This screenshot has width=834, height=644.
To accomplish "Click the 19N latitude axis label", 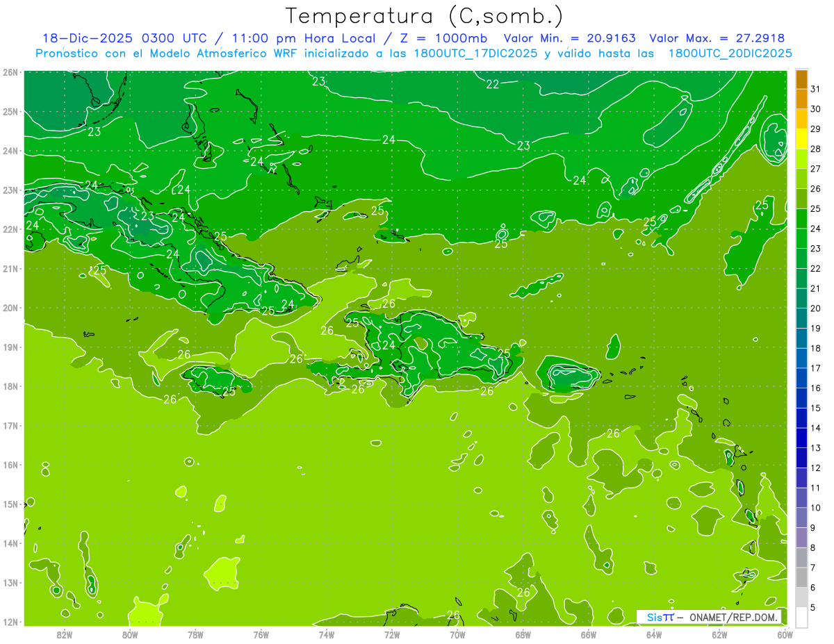I will tap(10, 347).
